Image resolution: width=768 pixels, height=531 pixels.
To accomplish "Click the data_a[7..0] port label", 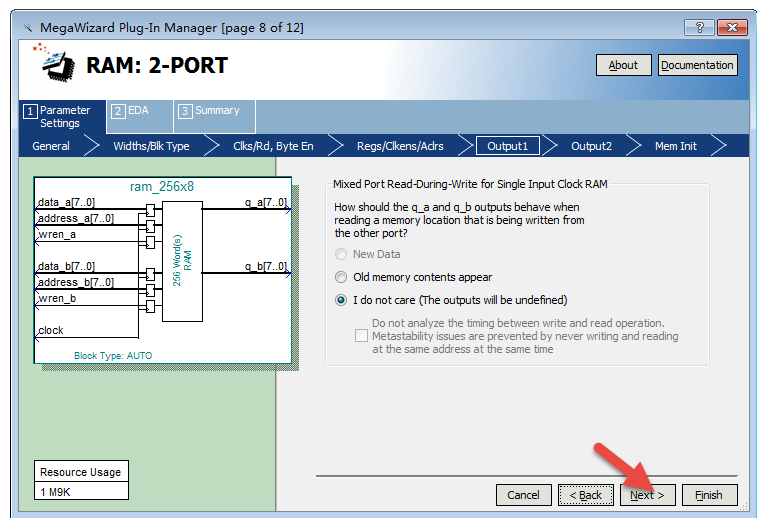I will [66, 202].
